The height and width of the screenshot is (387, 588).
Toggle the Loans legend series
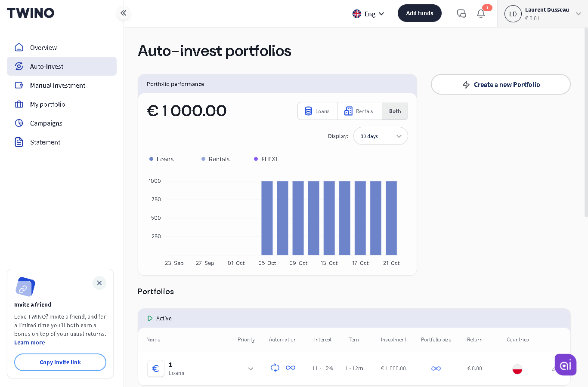(161, 159)
